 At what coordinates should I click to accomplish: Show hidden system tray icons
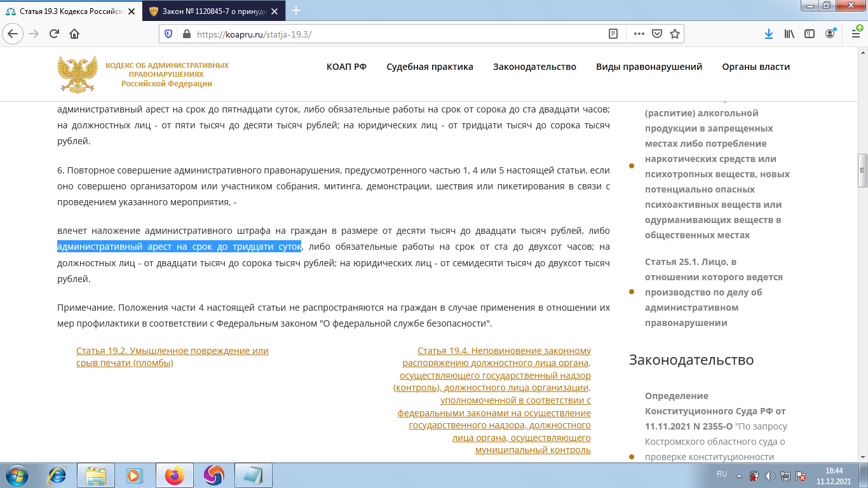pyautogui.click(x=739, y=475)
